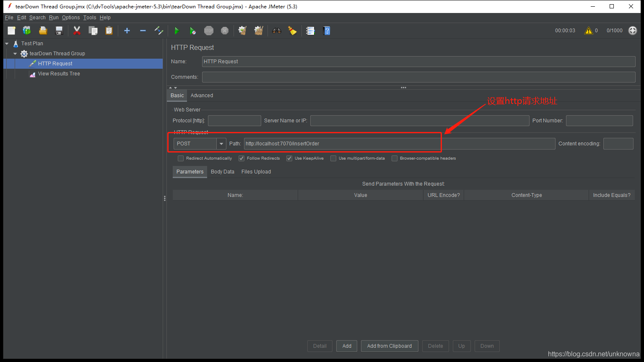
Task: Uncheck Follow Redirects checkbox
Action: point(241,158)
